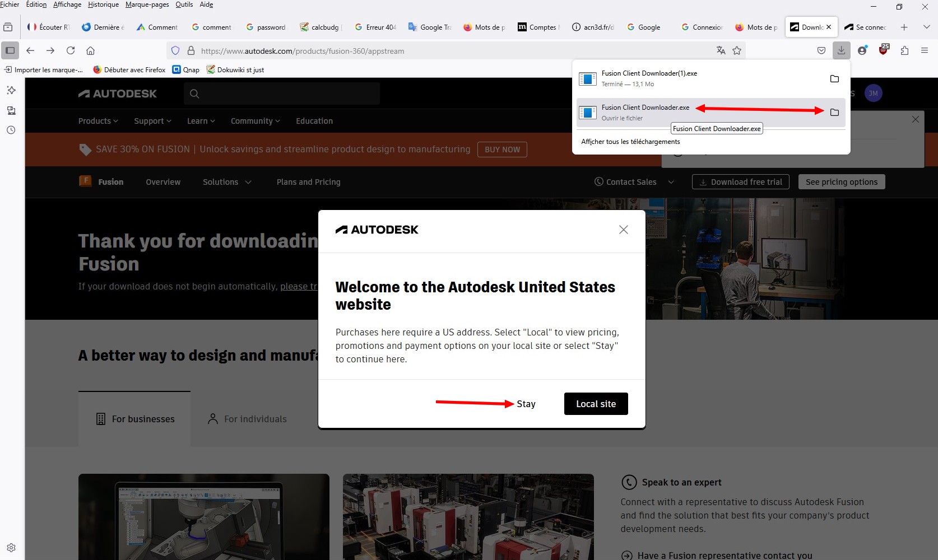The image size is (938, 560).
Task: Open the Historique menu
Action: coord(103,4)
